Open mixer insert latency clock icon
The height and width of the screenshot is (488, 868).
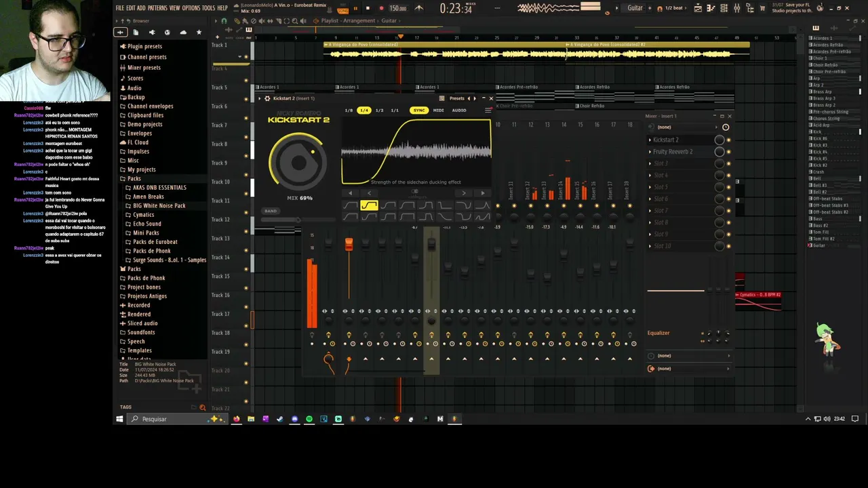coord(726,127)
